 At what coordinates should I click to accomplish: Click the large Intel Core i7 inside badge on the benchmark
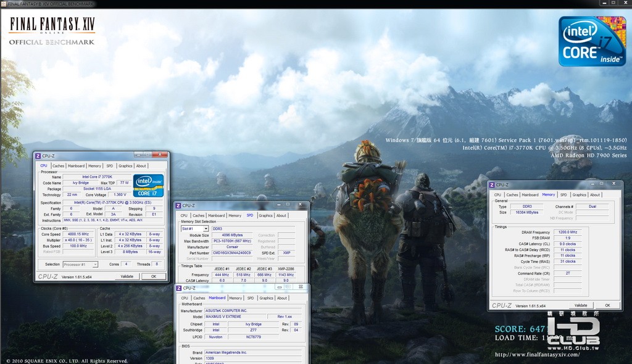592,41
